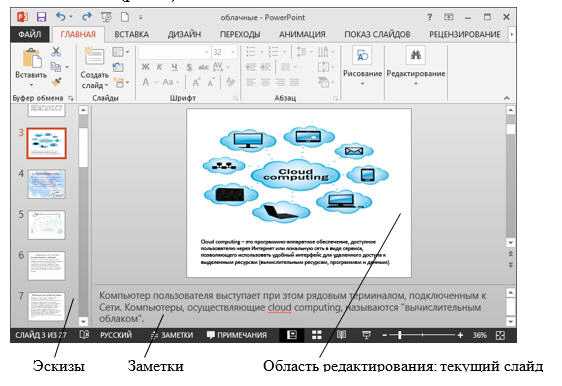Viewport: 562px width, 386px height.
Task: Switch to Slide Sorter view
Action: (316, 335)
